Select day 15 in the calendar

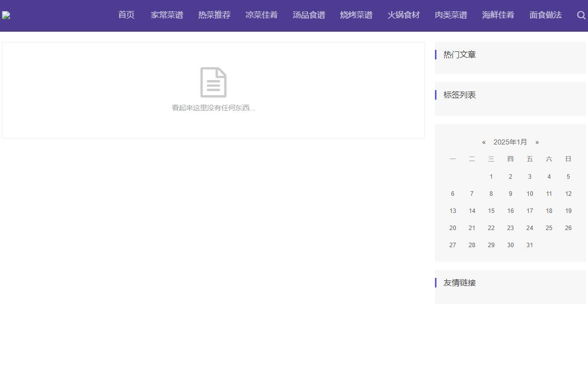pyautogui.click(x=491, y=211)
